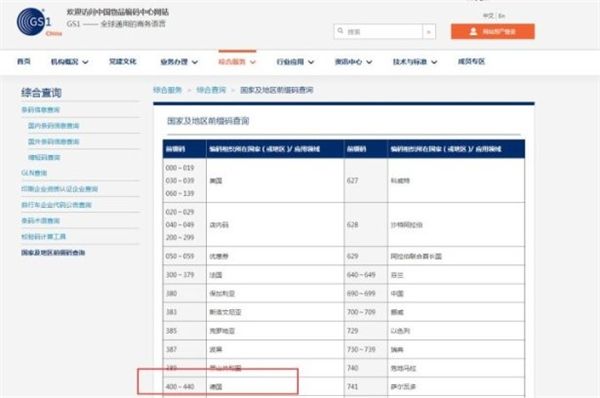Open 国内条码信息查询 sidebar link

click(54, 126)
